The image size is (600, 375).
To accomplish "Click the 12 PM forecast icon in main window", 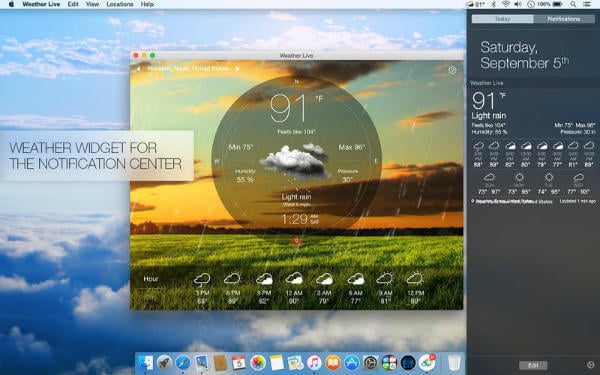I will tap(415, 278).
